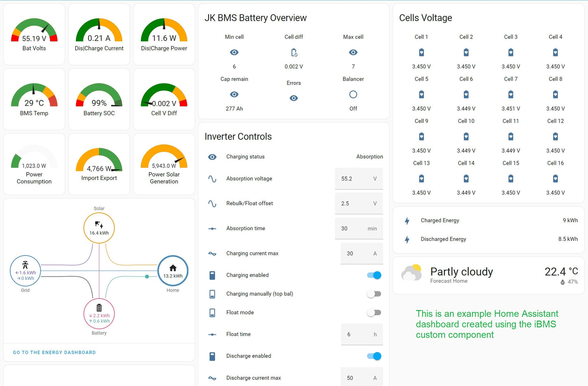The image size is (588, 386).
Task: Click the Solar node in energy flow
Action: tap(99, 228)
